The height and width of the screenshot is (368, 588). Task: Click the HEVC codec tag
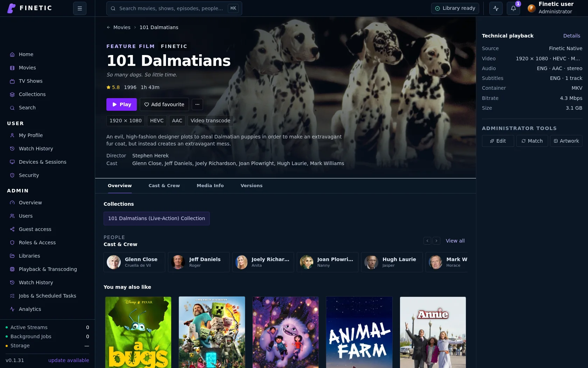point(157,121)
